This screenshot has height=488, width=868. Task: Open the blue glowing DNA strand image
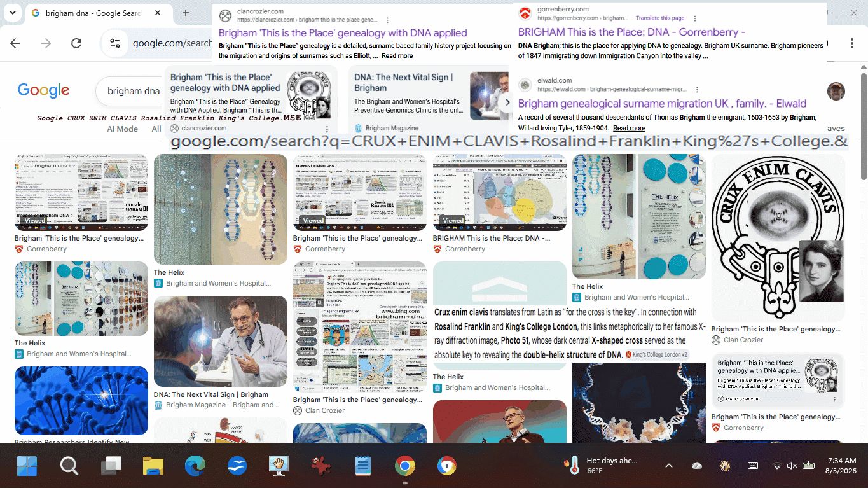pos(81,401)
